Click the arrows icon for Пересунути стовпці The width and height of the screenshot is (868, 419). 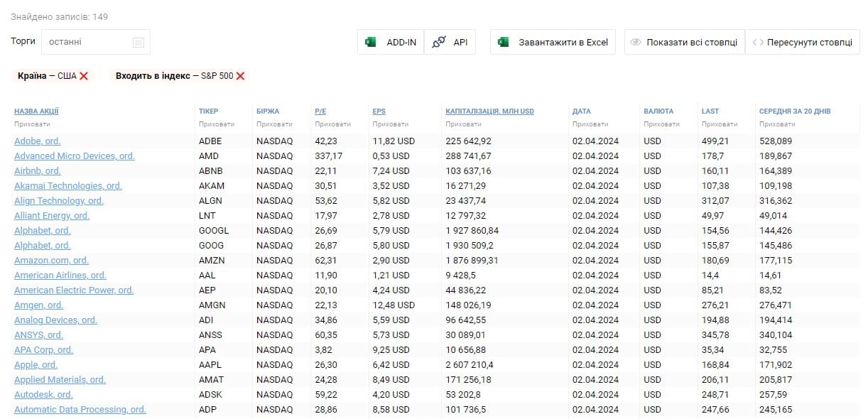tap(758, 42)
